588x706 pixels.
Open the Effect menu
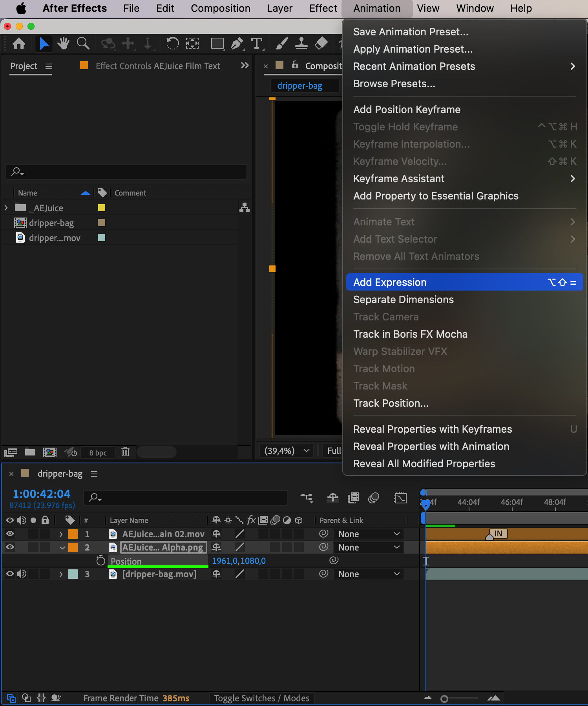pyautogui.click(x=323, y=8)
